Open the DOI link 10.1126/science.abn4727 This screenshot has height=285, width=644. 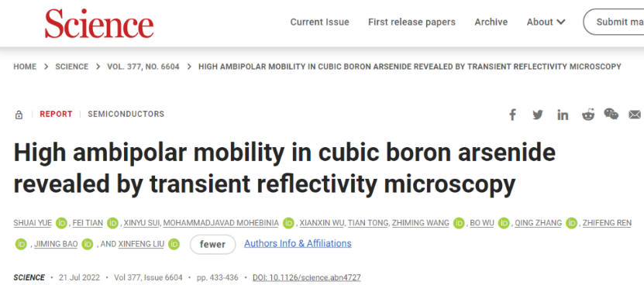tap(306, 277)
